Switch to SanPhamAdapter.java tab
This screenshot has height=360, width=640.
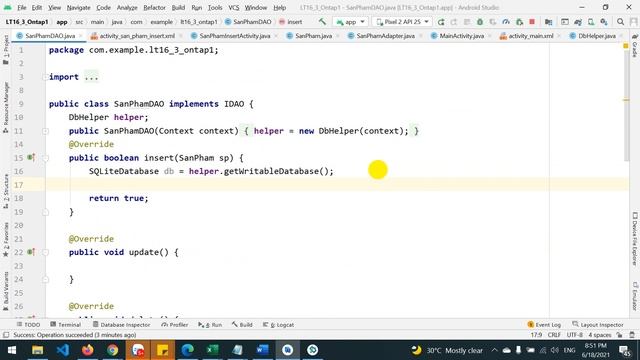tap(385, 36)
